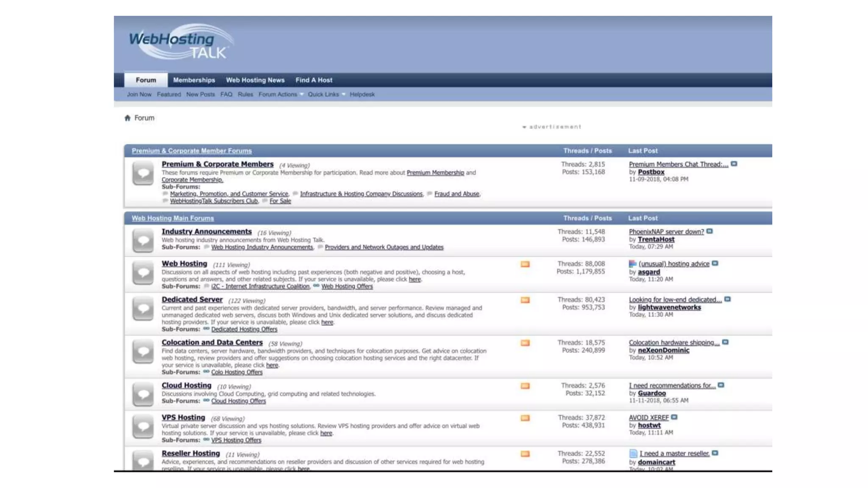868x488 pixels.
Task: Click go-to-last-post icon beside AVOID XEREF
Action: coord(674,417)
